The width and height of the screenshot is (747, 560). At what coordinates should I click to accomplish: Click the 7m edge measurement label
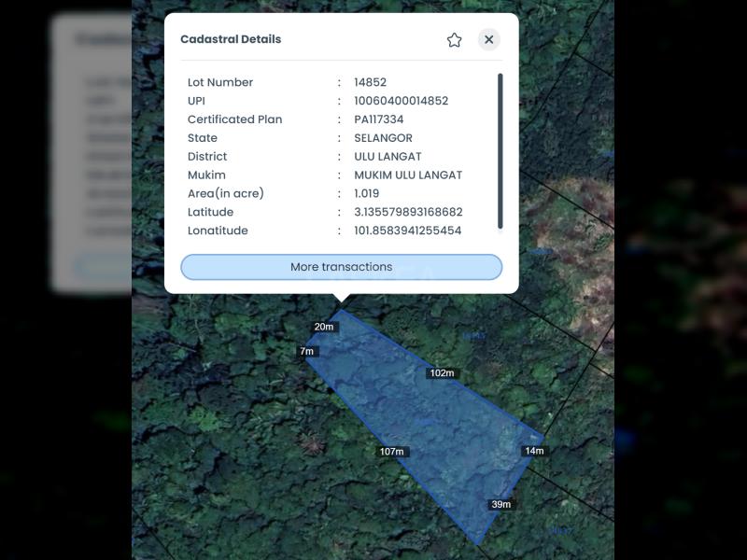[306, 351]
